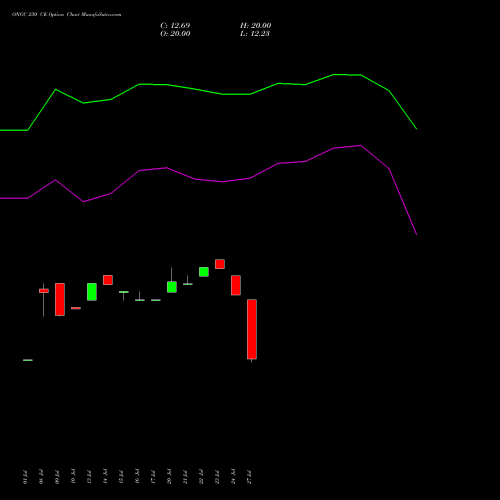Click the 20 Jul date label
The height and width of the screenshot is (500, 500).
click(169, 477)
